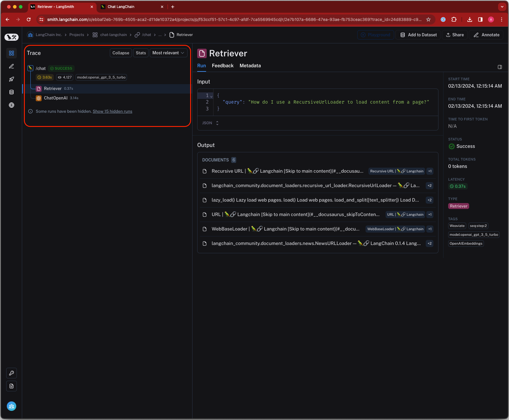The image size is (509, 420).
Task: Change the JSON input format selector
Action: pyautogui.click(x=210, y=123)
